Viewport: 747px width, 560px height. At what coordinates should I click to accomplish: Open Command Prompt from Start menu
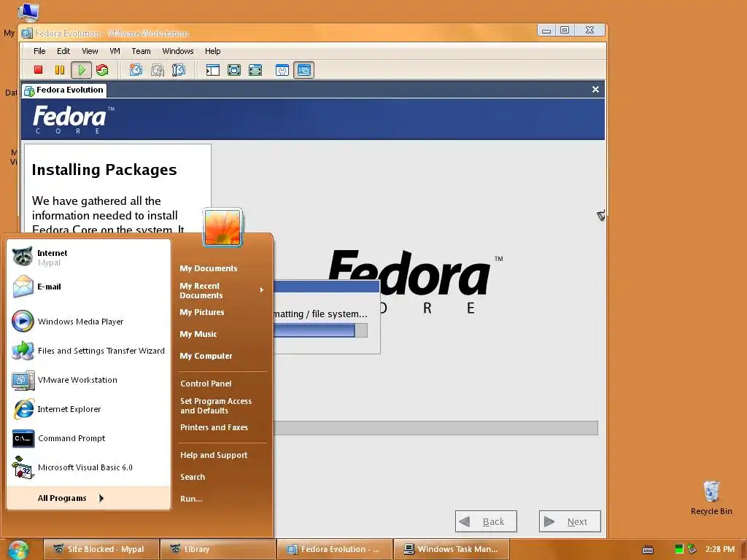click(90, 438)
